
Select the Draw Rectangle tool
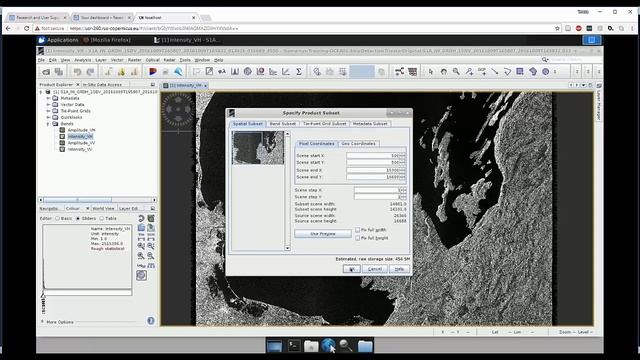520,72
